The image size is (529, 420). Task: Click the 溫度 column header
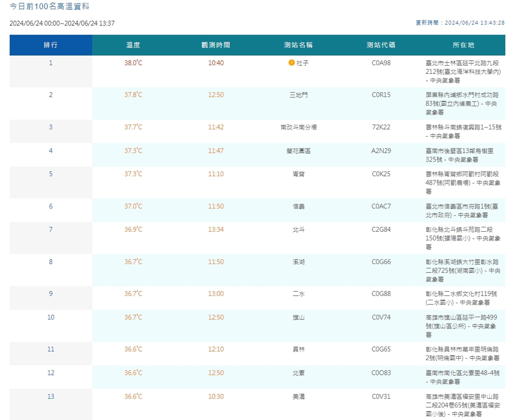pyautogui.click(x=133, y=45)
